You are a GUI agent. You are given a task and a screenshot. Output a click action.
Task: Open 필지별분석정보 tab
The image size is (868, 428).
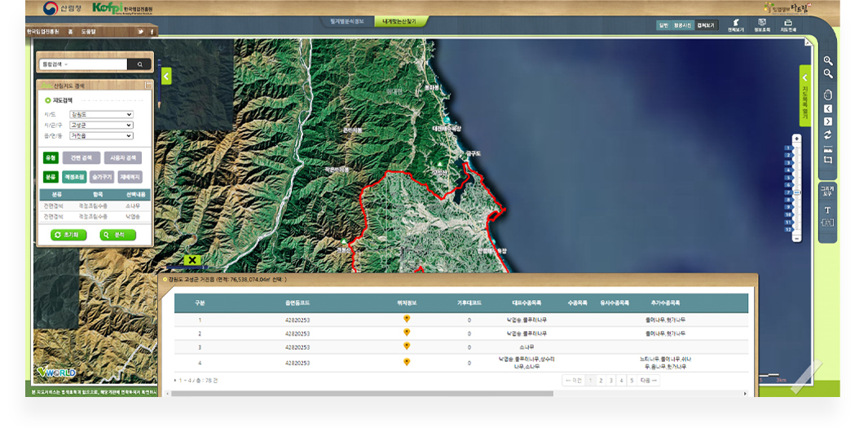(x=348, y=21)
